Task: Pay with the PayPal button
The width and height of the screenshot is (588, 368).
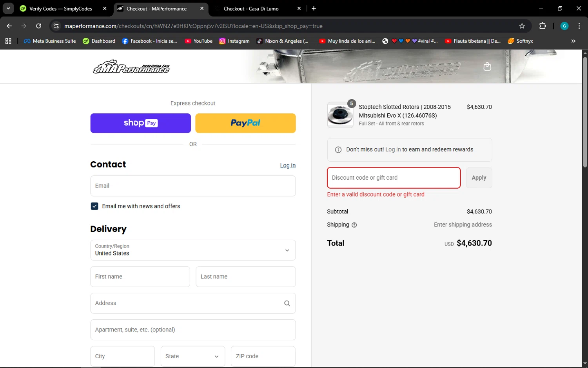Action: (x=245, y=123)
